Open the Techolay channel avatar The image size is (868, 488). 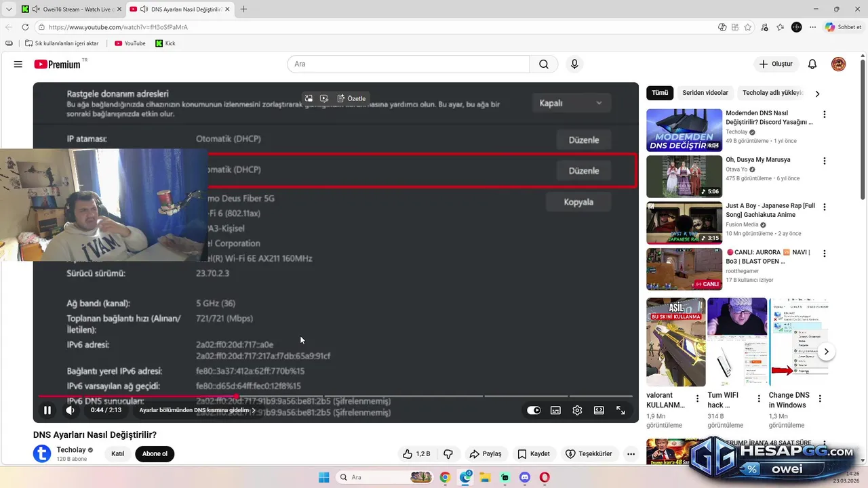[x=42, y=454]
